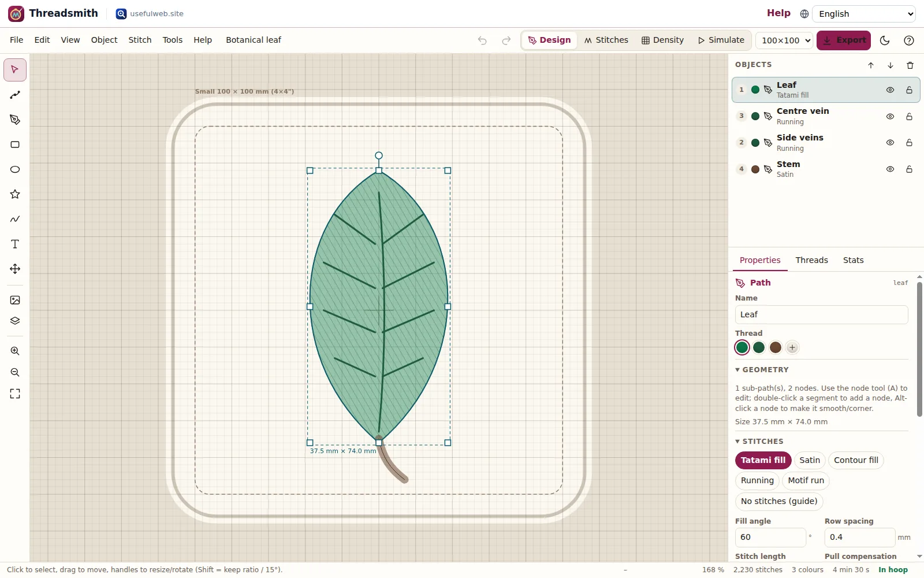Hide the Centre vein object
Viewport: 924px width, 578px height.
890,117
